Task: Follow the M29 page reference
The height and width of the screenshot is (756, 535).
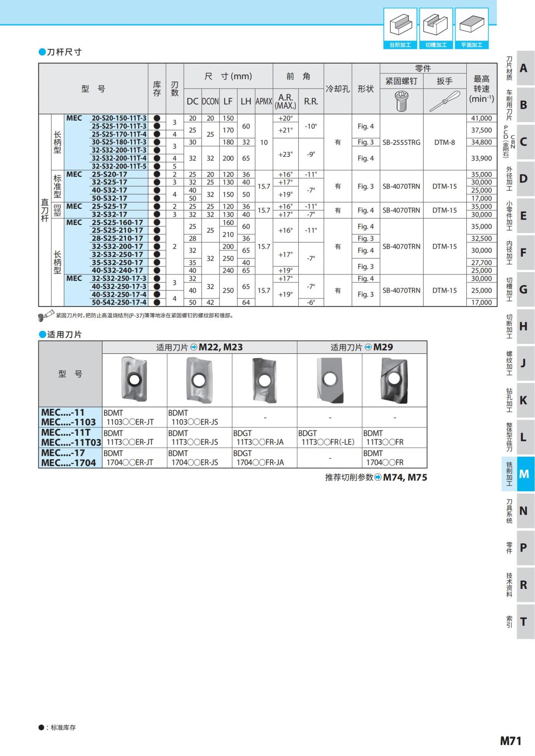Action: 383,347
